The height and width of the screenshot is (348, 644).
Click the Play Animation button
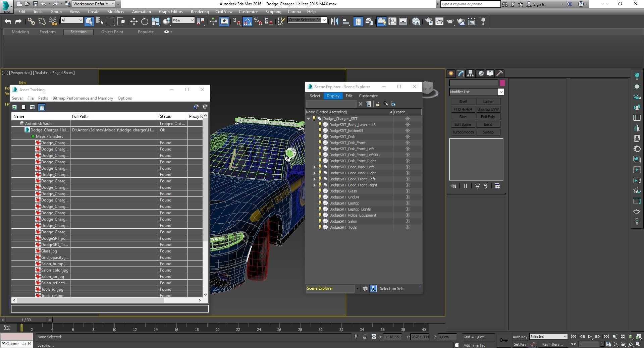590,337
